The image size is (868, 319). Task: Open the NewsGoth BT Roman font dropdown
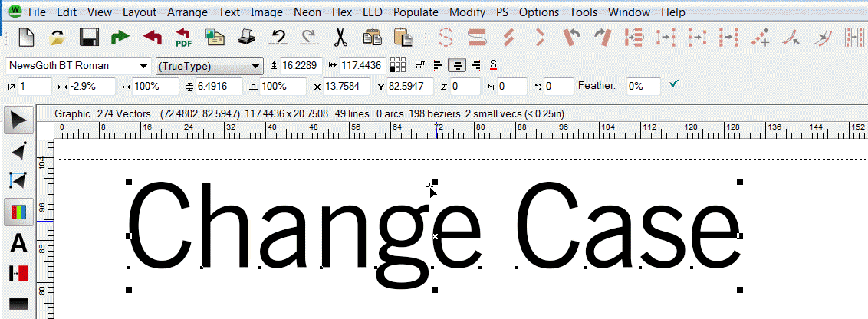click(x=77, y=66)
